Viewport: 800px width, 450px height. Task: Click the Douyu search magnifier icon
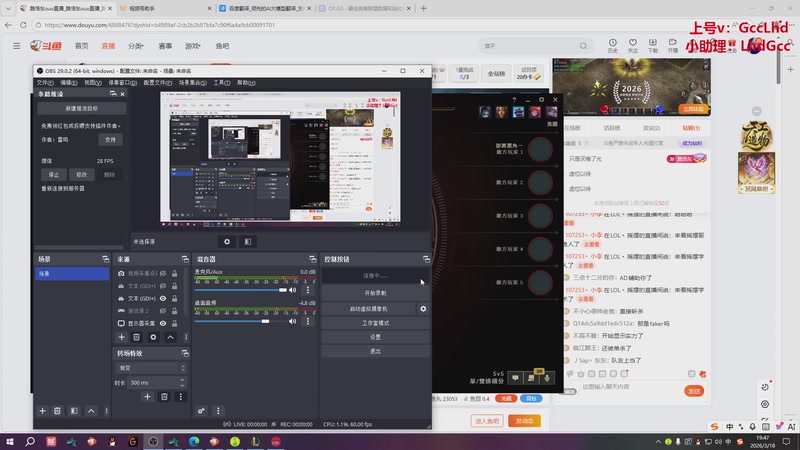[583, 46]
